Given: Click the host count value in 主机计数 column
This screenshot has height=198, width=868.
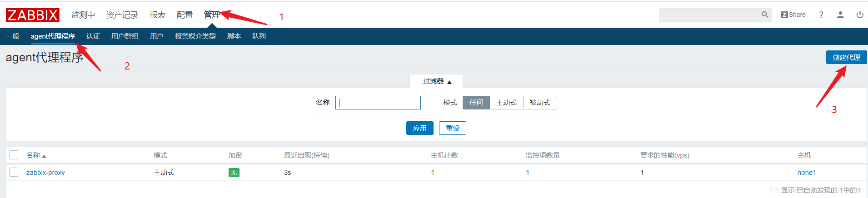Looking at the screenshot, I should [433, 173].
